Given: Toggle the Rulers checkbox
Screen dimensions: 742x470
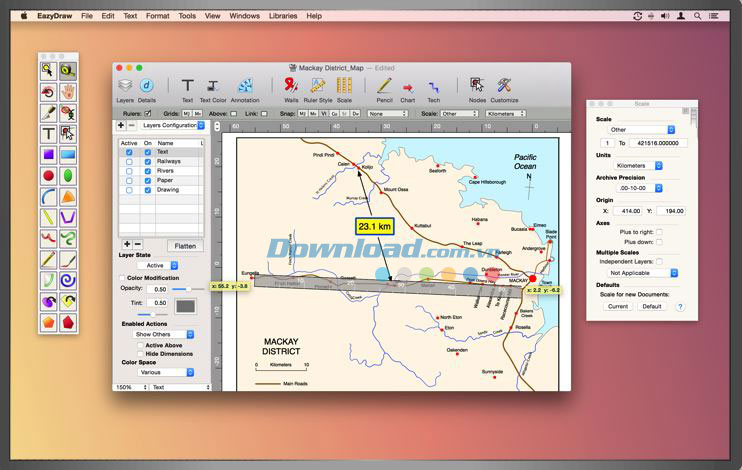Looking at the screenshot, I should tap(148, 113).
